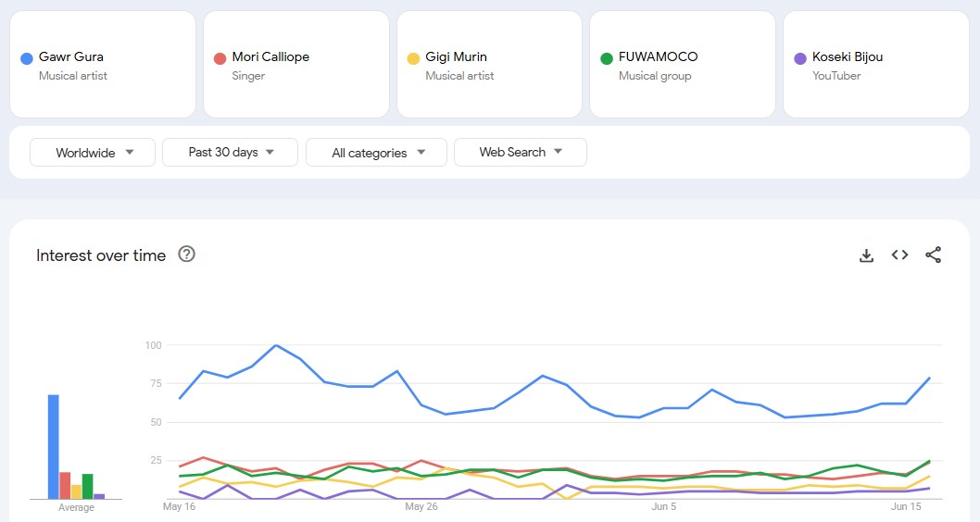The height and width of the screenshot is (522, 980).
Task: Edit the Gigi Murin term card
Action: coord(489,64)
